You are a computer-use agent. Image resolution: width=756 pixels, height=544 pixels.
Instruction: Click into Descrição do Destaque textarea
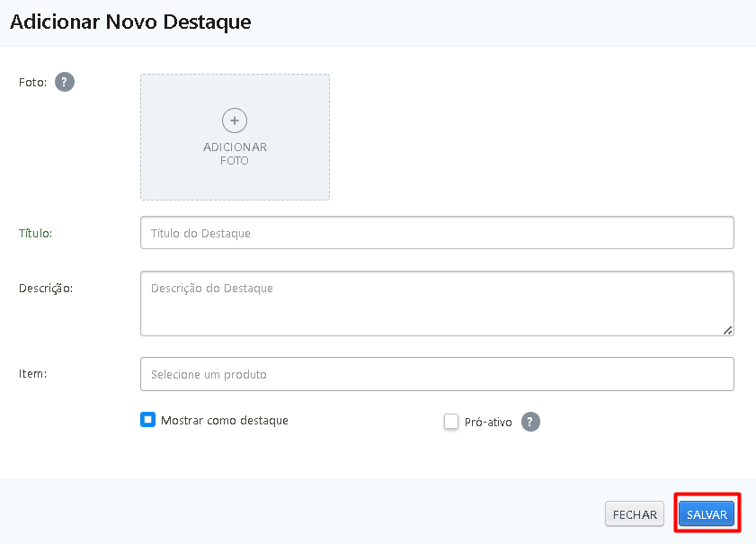(437, 304)
